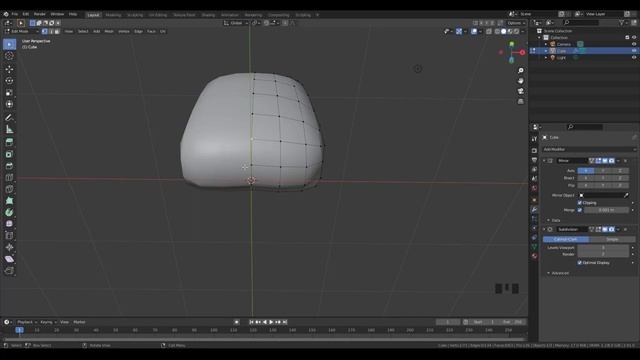640x360 pixels.
Task: Choose the Annotate pencil tool
Action: (9, 118)
